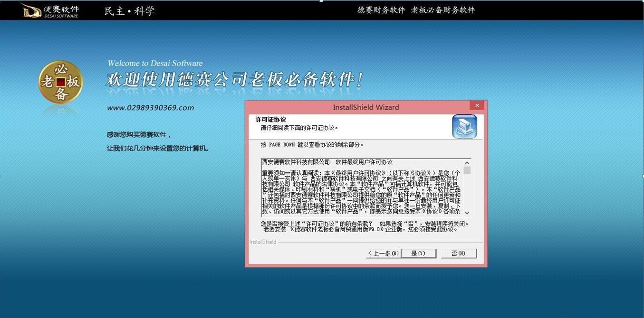This screenshot has height=318, width=644.
Task: Click the computer installer icon in the dialog
Action: point(464,127)
